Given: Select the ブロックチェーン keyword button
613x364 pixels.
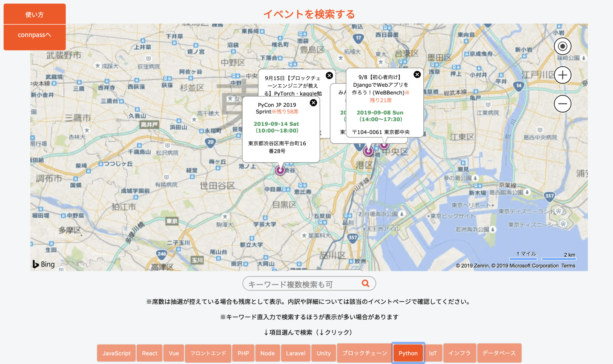Looking at the screenshot, I should click(x=364, y=353).
